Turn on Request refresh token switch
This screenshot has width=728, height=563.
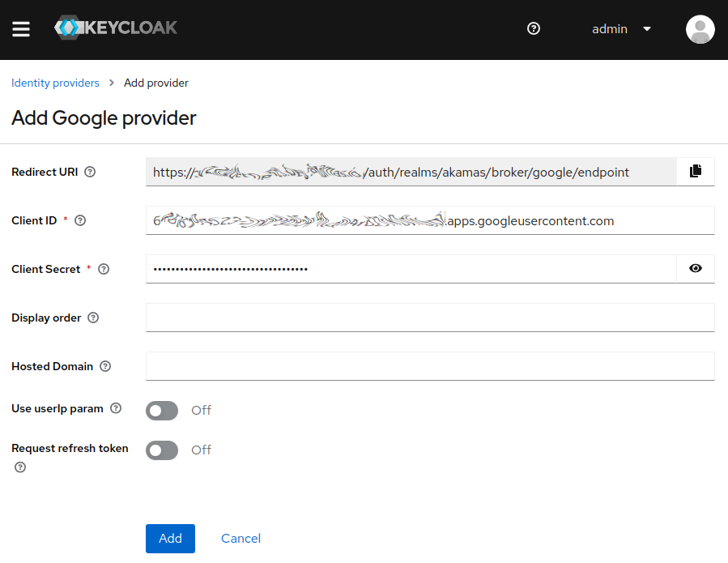click(162, 450)
